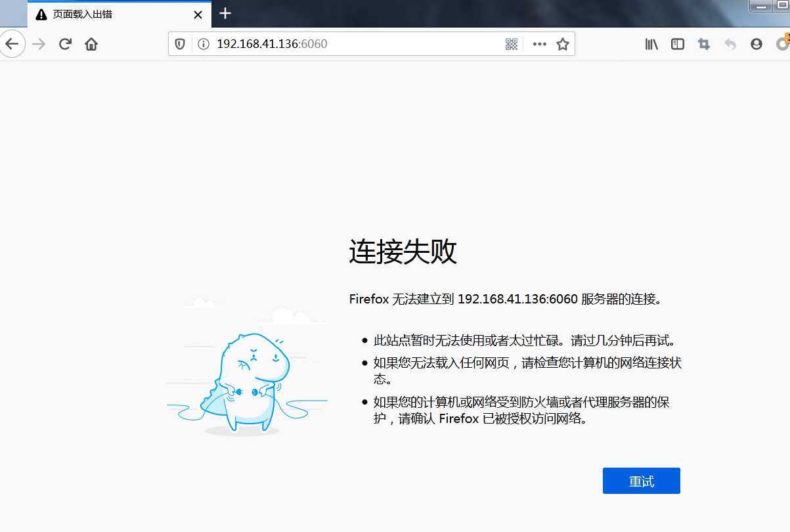Click the forward navigation arrow
The height and width of the screenshot is (532, 790).
39,44
